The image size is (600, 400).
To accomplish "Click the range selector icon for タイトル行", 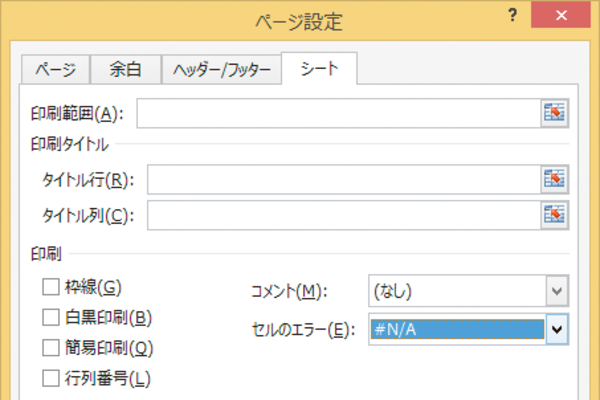I will pos(554,179).
